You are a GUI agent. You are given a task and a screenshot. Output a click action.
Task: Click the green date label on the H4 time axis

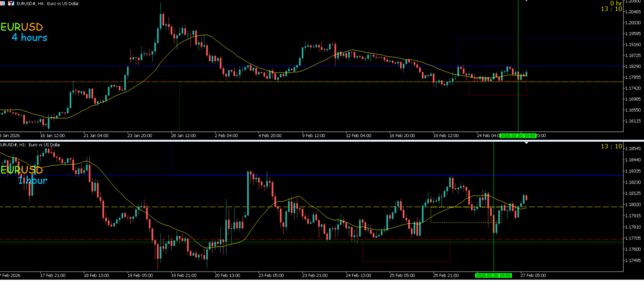(518, 135)
